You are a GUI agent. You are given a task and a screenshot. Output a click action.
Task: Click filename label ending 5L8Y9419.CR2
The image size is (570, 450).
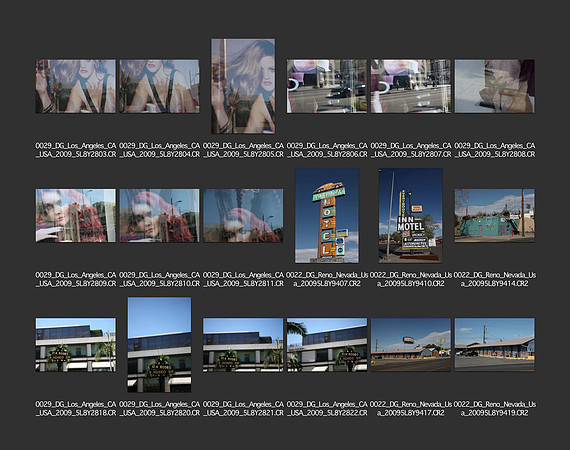[494, 409]
